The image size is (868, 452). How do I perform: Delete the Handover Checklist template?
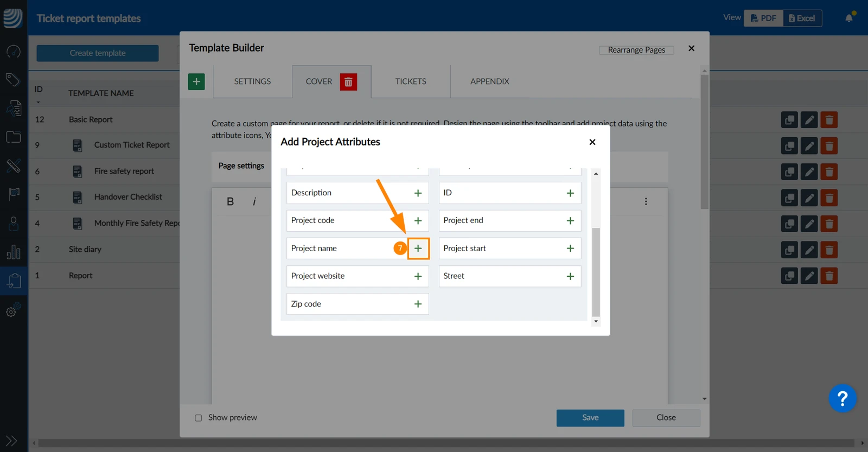coord(829,198)
